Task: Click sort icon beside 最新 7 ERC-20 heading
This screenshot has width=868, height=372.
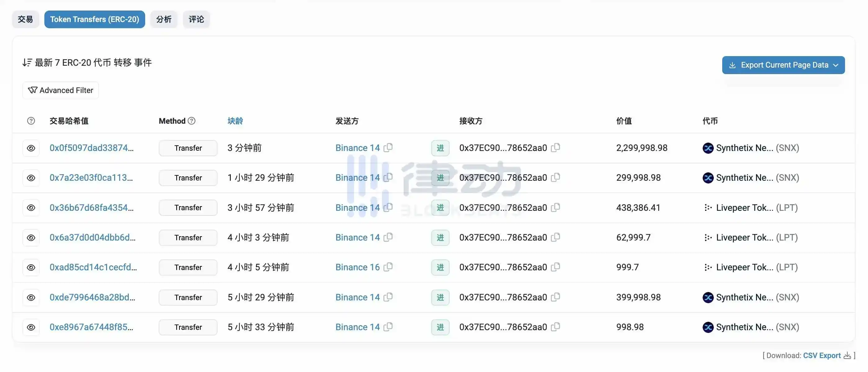Action: point(27,63)
